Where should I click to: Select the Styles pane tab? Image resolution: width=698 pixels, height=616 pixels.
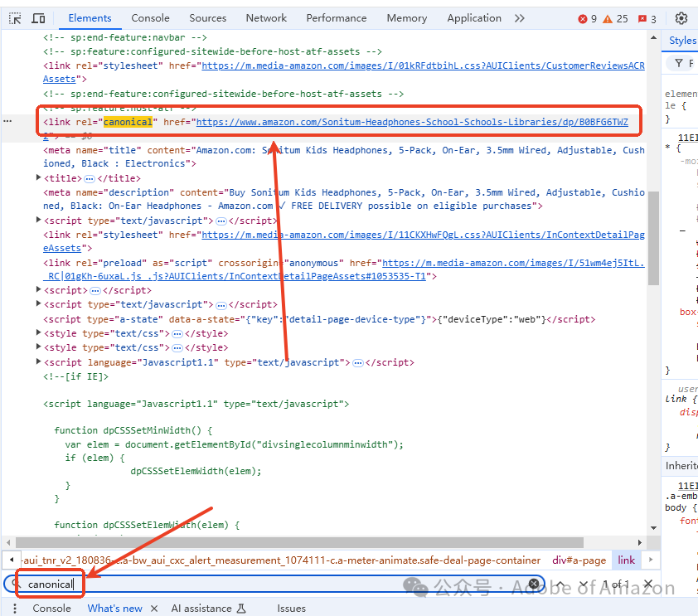point(682,41)
